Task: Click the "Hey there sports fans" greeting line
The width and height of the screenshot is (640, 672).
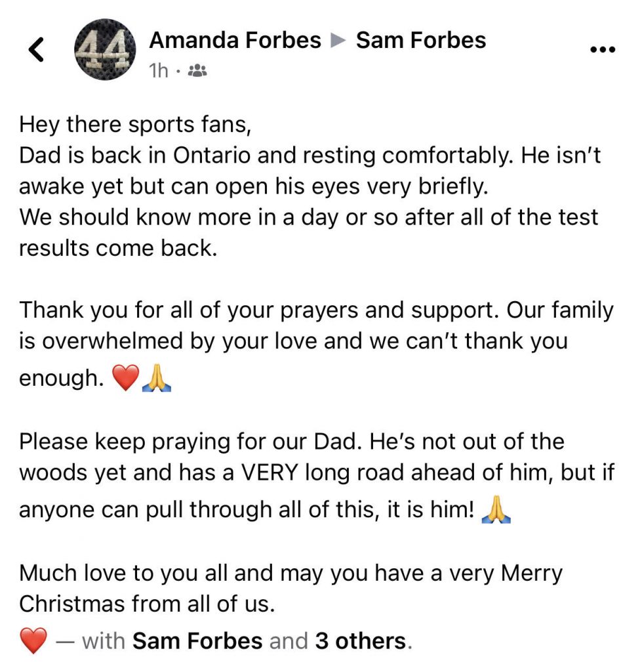Action: (x=135, y=123)
